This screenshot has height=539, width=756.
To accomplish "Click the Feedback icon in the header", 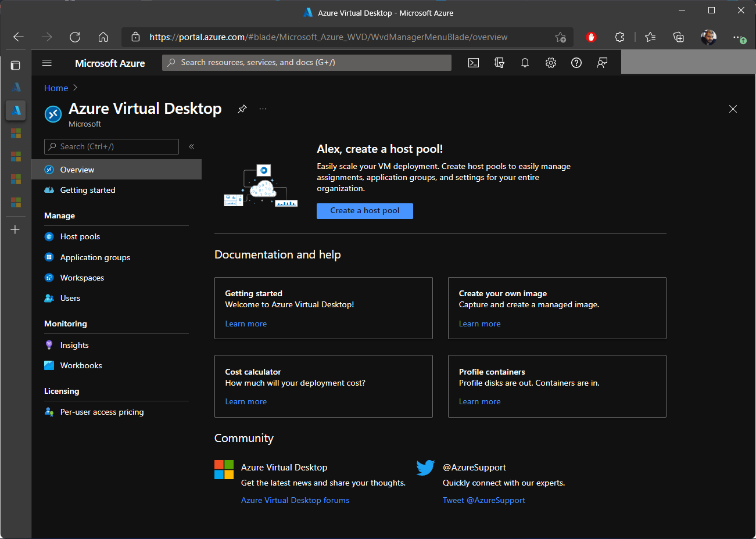I will (x=602, y=63).
